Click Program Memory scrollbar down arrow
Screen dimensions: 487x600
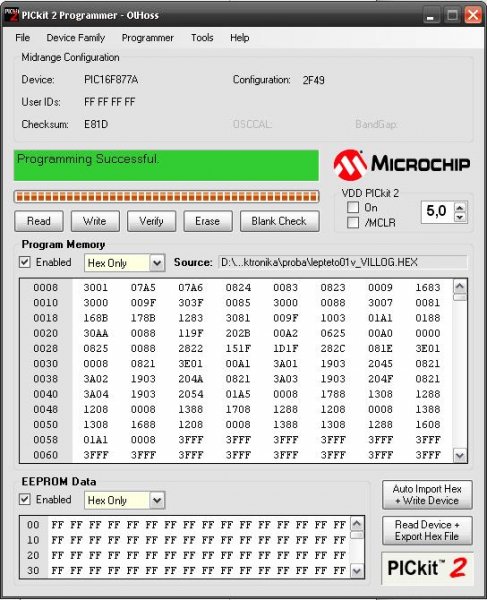459,455
